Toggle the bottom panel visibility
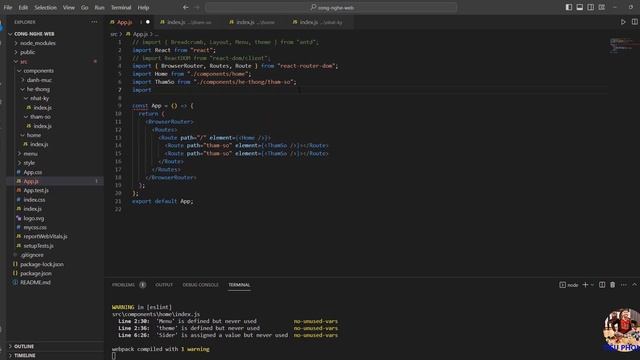640x360 pixels. tap(580, 7)
